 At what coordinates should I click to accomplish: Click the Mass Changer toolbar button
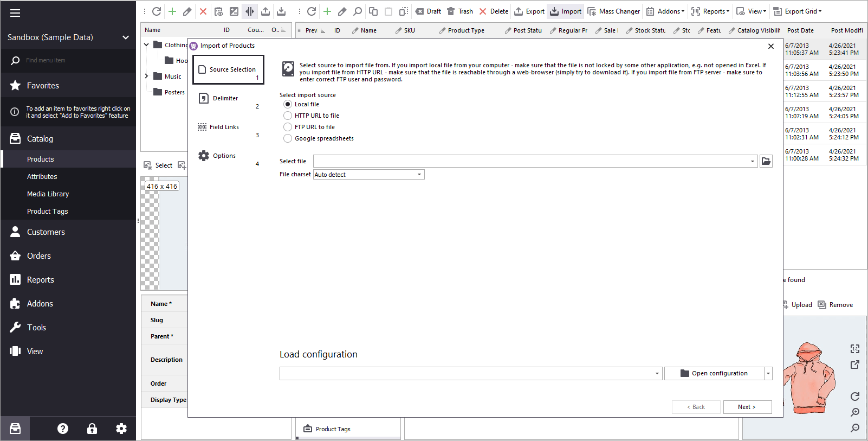tap(614, 11)
